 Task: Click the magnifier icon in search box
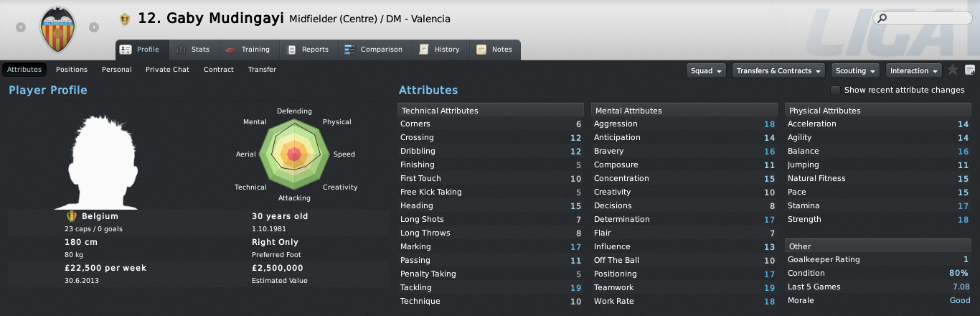pyautogui.click(x=882, y=18)
